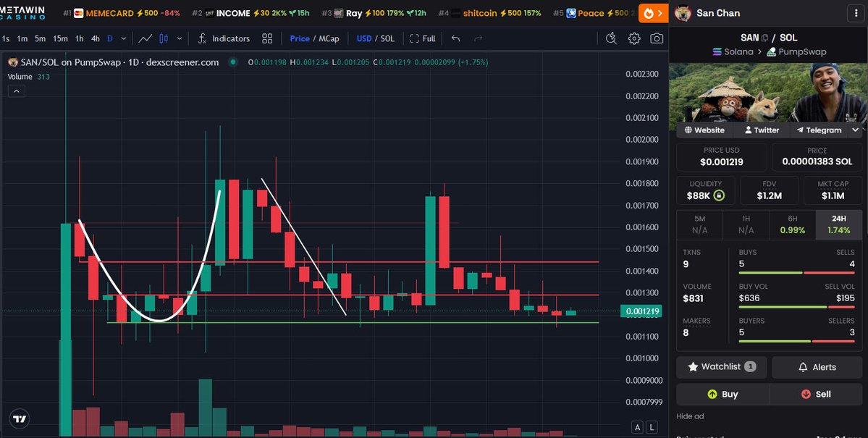Click the green status dot in chart legend

tap(232, 62)
